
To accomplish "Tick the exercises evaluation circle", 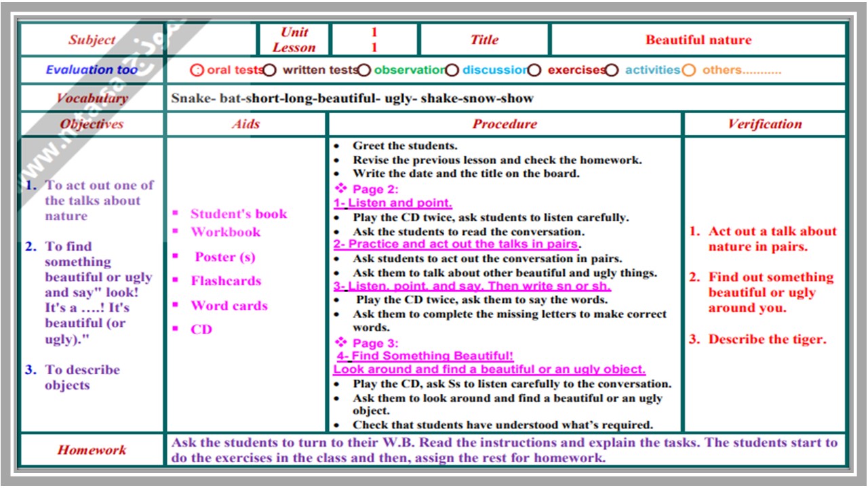I will point(534,70).
